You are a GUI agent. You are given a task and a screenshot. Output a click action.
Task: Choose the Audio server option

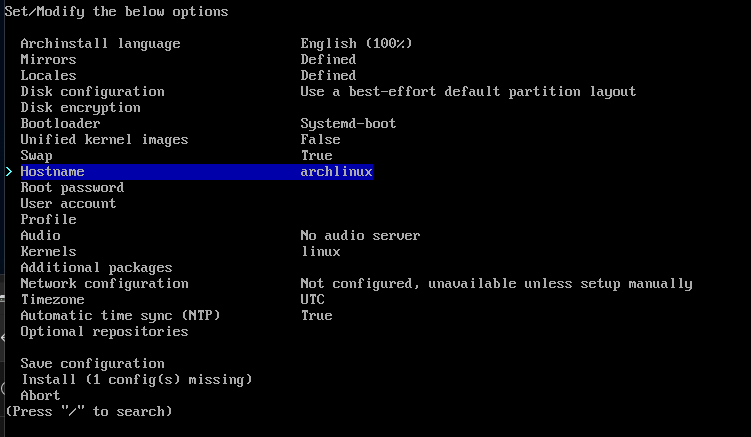40,236
